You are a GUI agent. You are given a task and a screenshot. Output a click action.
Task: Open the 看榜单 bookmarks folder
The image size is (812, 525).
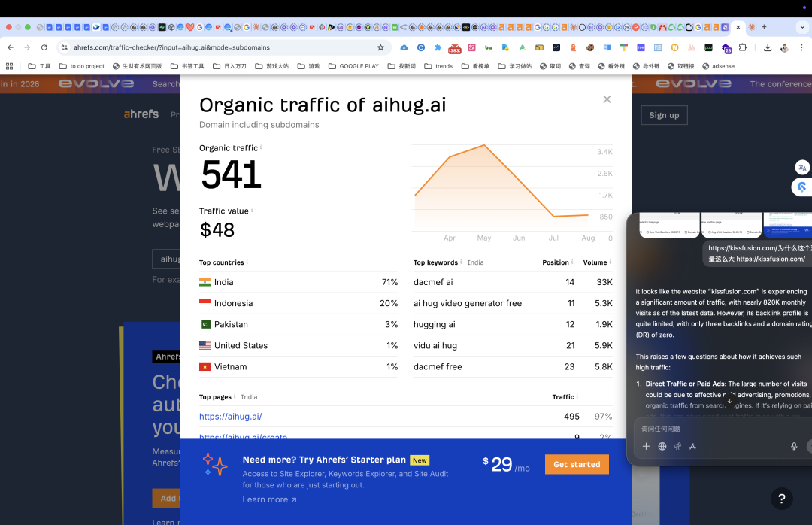475,66
